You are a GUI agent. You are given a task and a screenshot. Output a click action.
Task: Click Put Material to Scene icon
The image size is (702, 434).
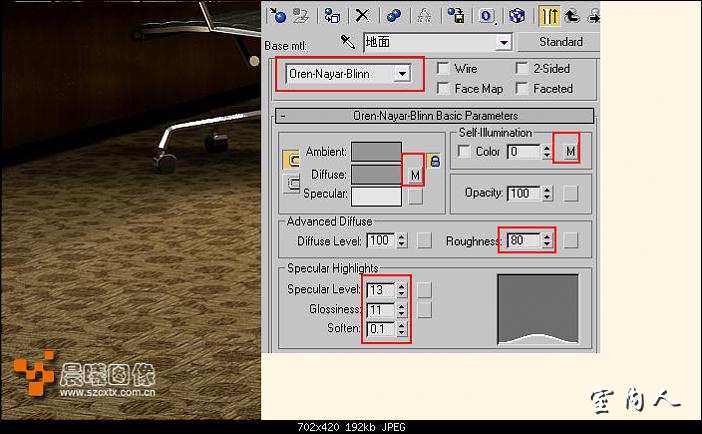tap(301, 16)
